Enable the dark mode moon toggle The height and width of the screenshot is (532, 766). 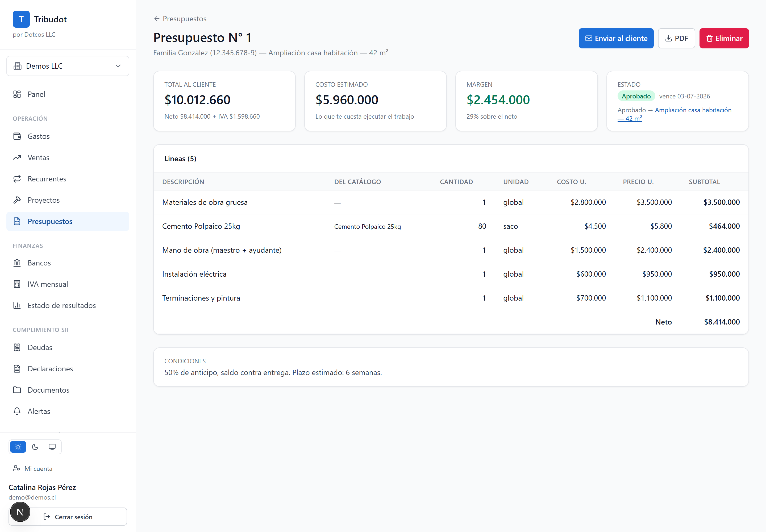[35, 447]
